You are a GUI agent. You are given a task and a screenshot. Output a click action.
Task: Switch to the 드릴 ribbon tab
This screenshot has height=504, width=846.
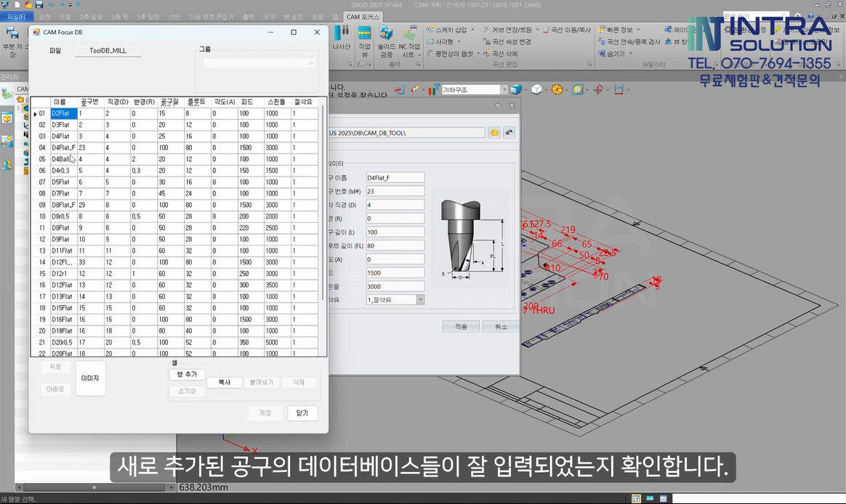(x=65, y=17)
